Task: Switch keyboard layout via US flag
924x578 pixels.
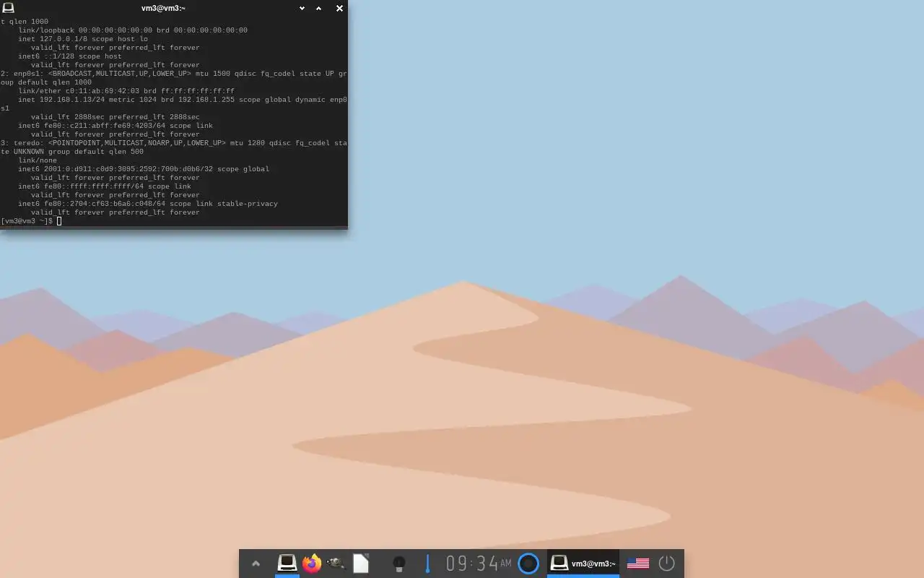Action: 638,564
